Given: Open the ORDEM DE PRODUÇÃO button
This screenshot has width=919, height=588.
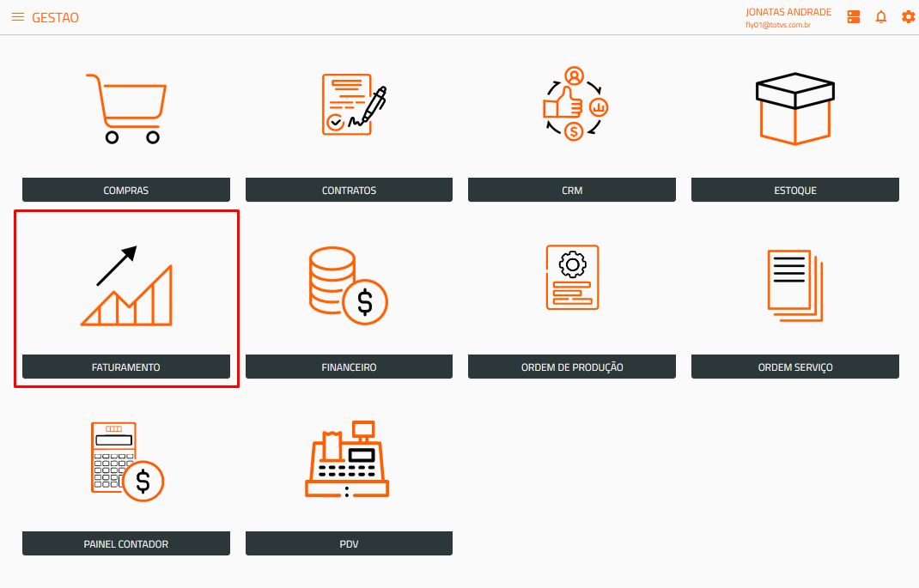Looking at the screenshot, I should click(571, 367).
